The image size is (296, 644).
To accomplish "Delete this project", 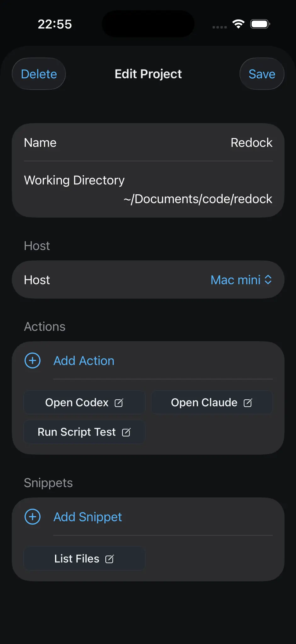I will [39, 74].
